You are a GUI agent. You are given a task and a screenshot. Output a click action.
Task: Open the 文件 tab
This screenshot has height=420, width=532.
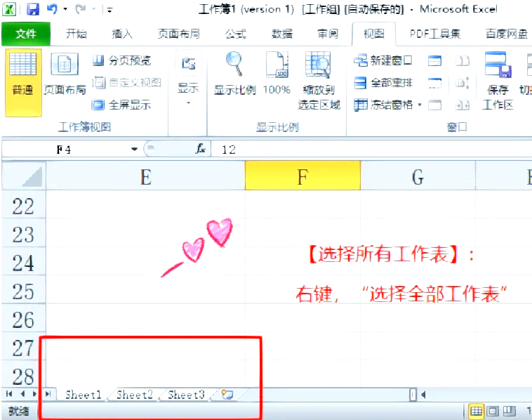click(26, 34)
